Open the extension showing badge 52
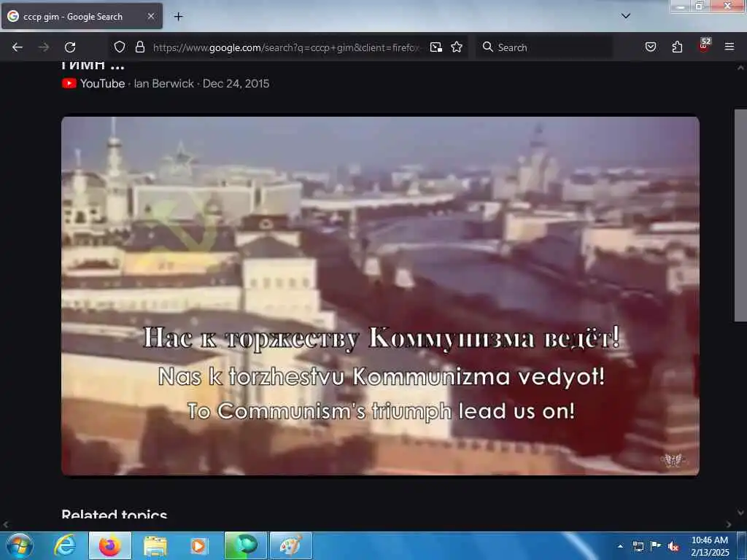 [x=704, y=46]
